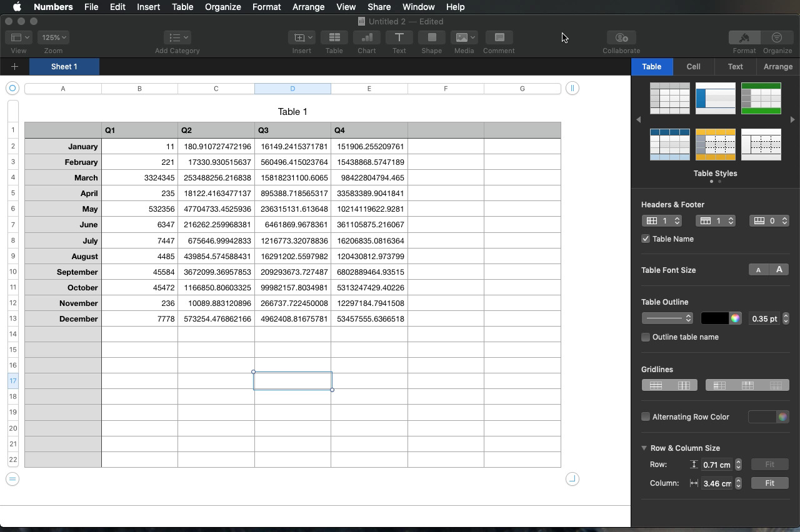800x532 pixels.
Task: Collapse the Row & Column Size section
Action: tap(644, 448)
